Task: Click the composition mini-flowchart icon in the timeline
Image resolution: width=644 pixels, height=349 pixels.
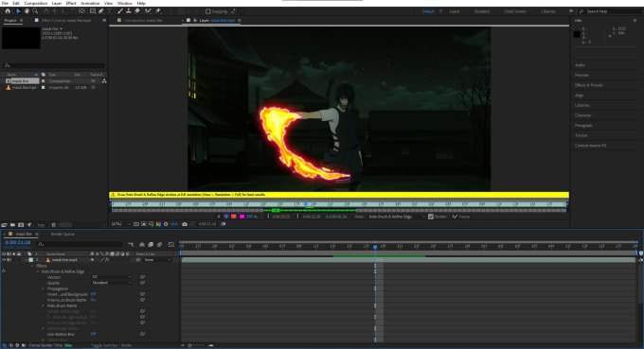Action: click(x=131, y=244)
